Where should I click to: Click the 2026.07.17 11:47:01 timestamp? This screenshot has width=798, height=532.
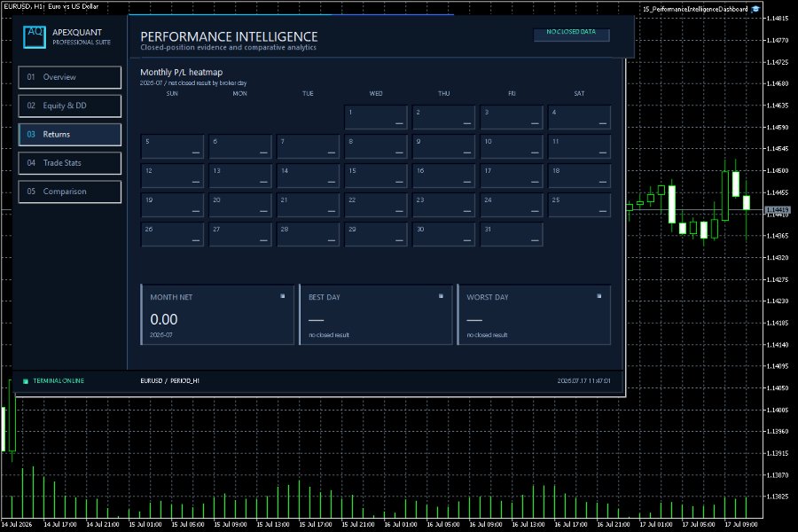583,380
